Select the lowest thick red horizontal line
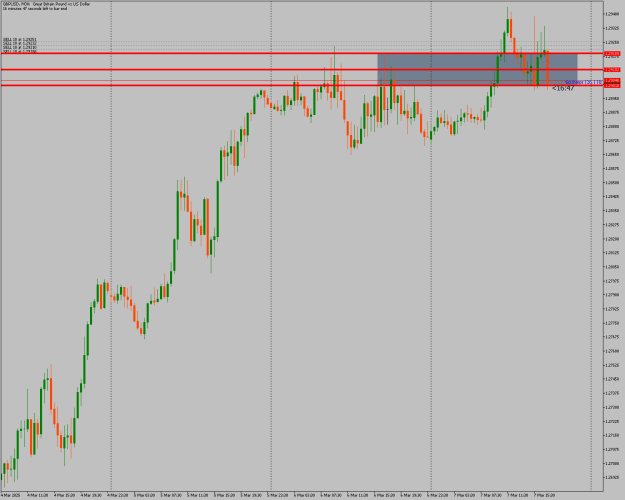 302,85
